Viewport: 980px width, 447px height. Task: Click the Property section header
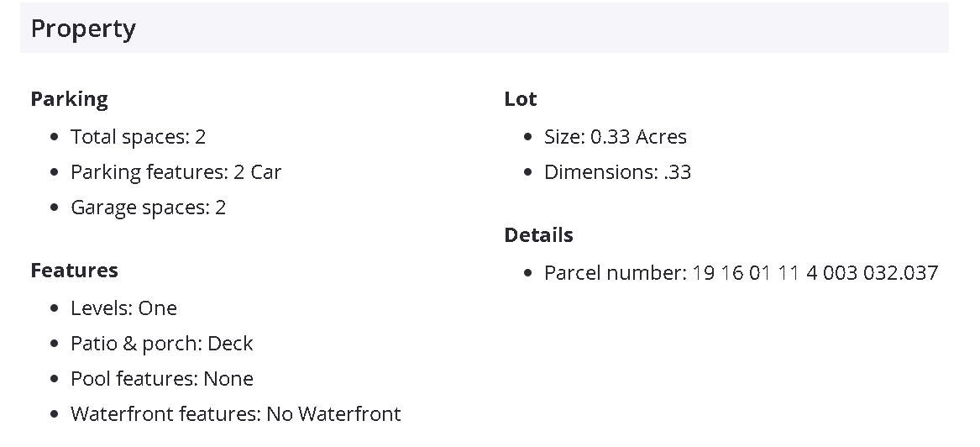click(x=83, y=29)
